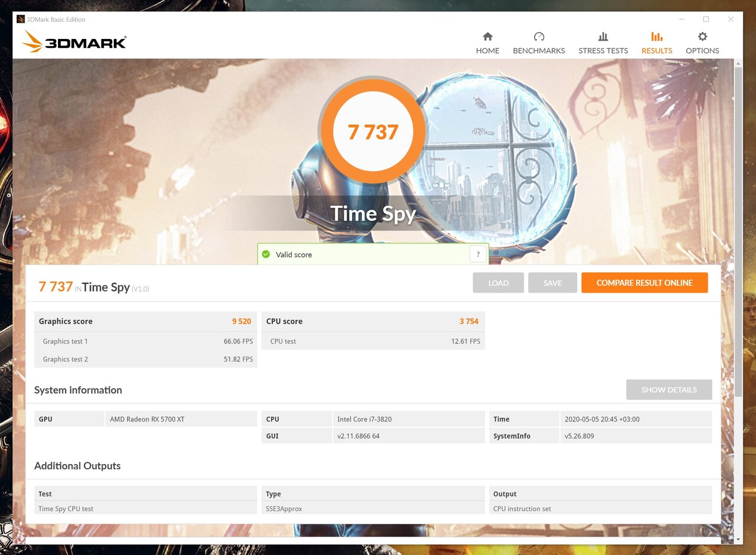
Task: Click COMPARE RESULT ONLINE button
Action: (644, 283)
